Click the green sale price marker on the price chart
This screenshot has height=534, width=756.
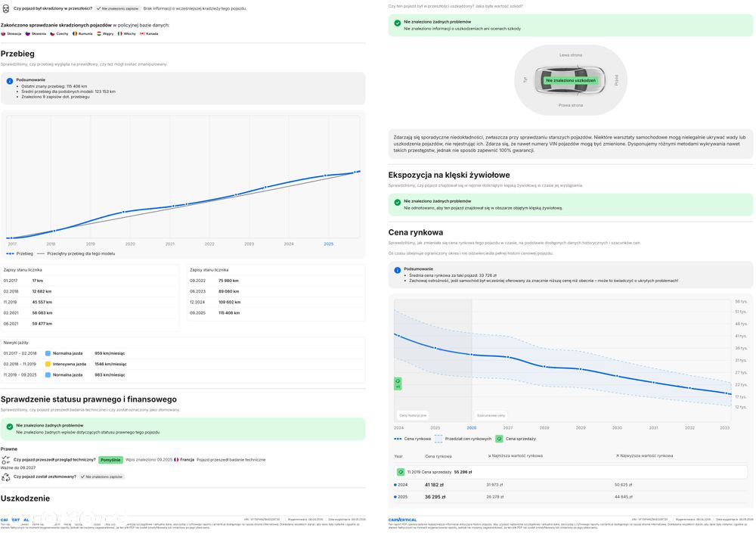(398, 383)
